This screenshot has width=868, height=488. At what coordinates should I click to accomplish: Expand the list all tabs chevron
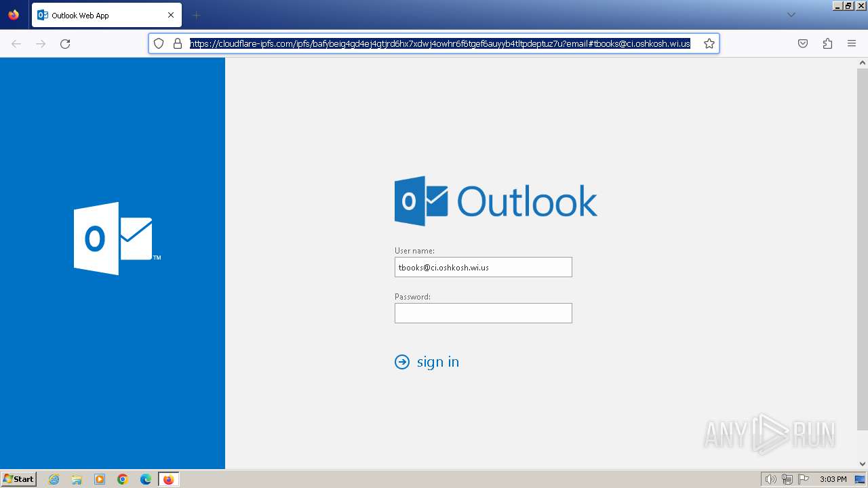[x=791, y=15]
